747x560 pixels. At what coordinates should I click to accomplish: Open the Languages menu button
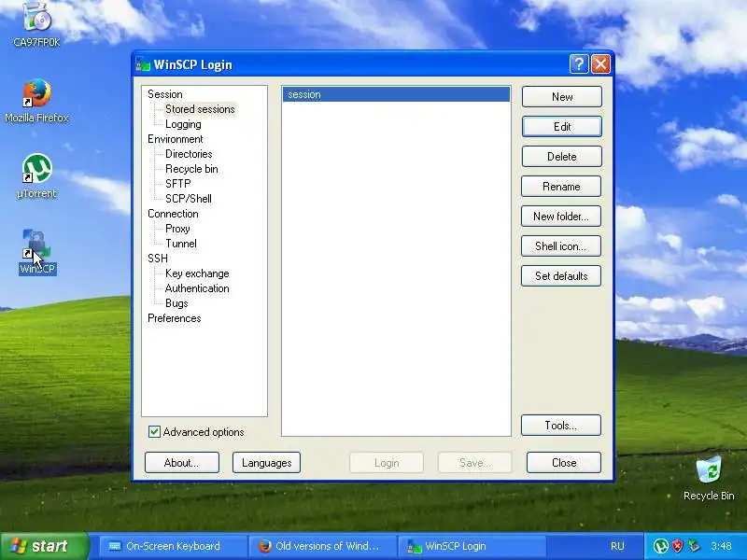[266, 462]
